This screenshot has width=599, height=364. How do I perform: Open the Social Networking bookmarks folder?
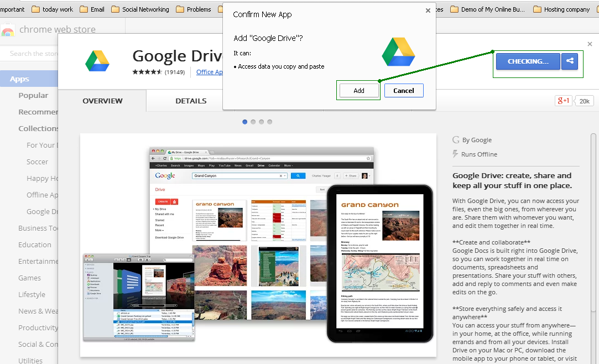(x=140, y=9)
